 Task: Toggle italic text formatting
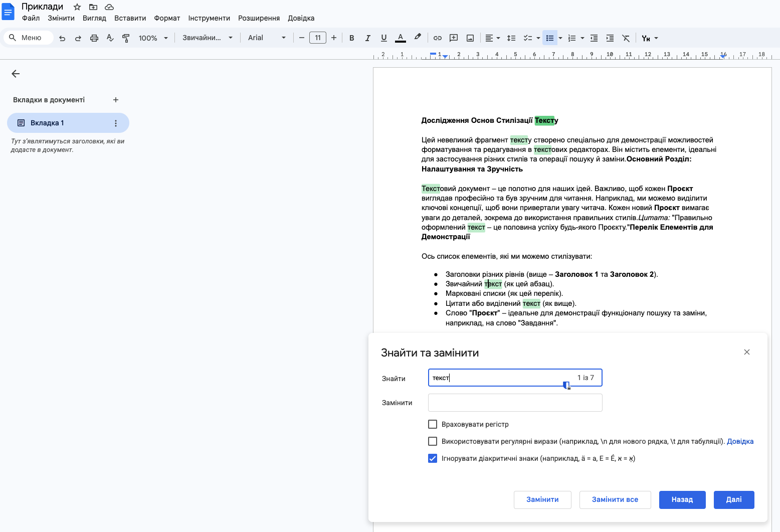367,38
